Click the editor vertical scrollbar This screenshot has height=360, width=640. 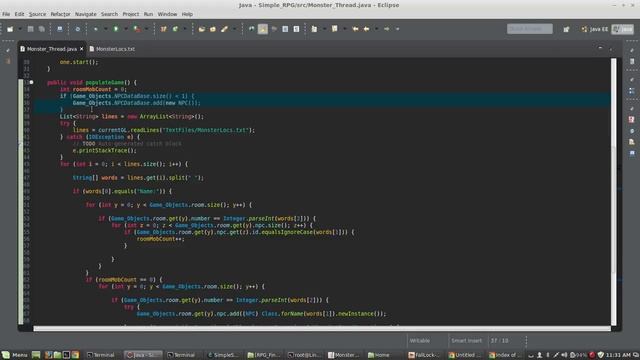613,192
